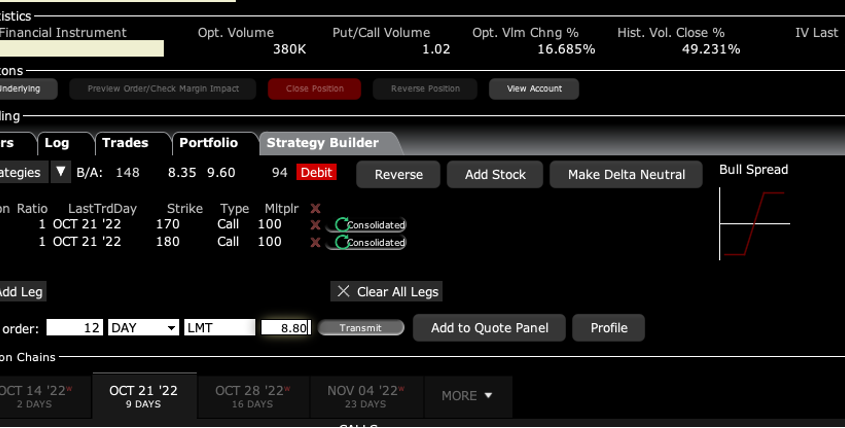This screenshot has width=845, height=428.
Task: Open the DAY time-in-force dropdown
Action: pos(143,328)
